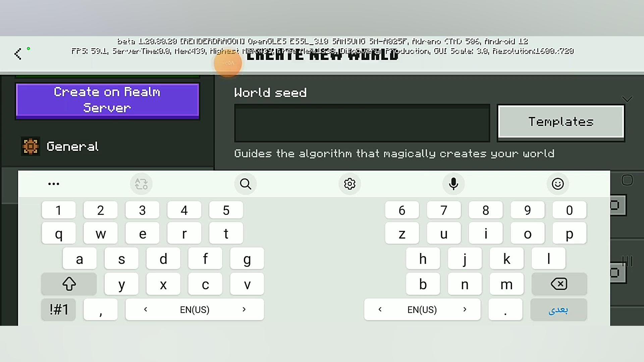Tap the letter f key

[205, 258]
